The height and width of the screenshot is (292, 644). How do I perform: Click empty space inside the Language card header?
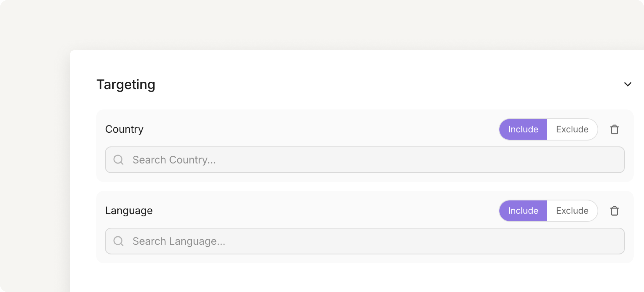pos(325,211)
